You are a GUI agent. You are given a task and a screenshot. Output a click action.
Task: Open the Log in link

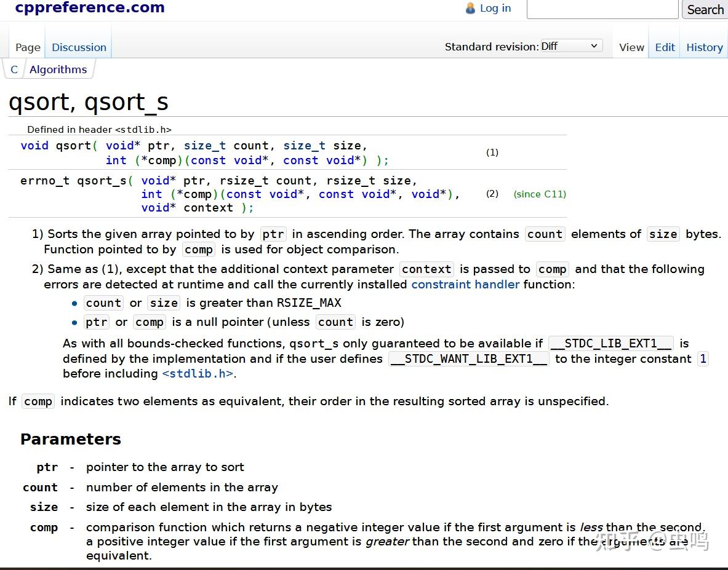[x=495, y=8]
